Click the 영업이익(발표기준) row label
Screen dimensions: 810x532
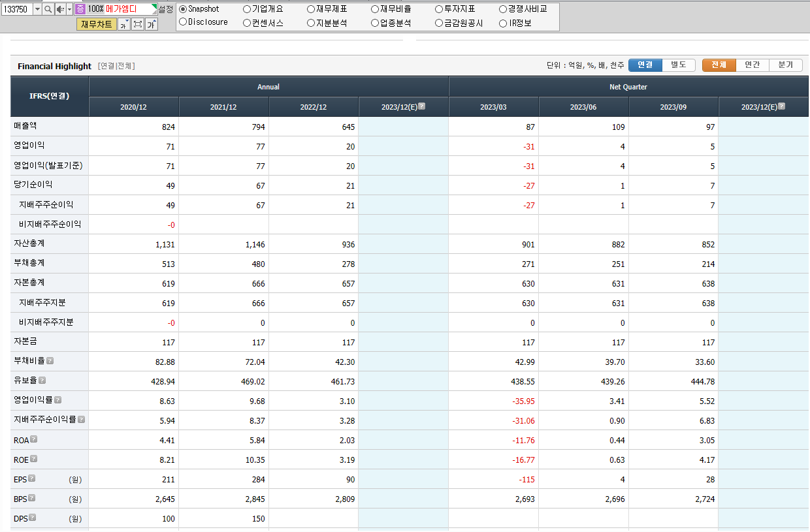pos(48,165)
